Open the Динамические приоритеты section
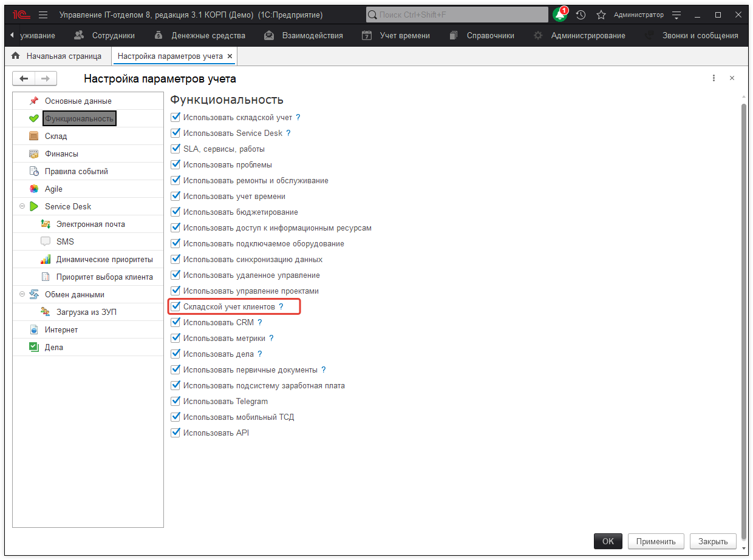Image resolution: width=753 pixels, height=560 pixels. [104, 259]
